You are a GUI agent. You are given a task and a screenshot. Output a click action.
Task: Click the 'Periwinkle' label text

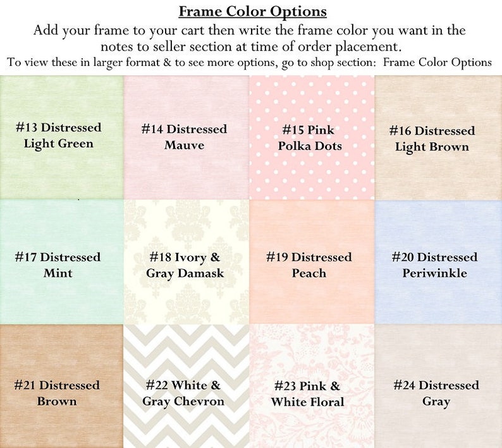coord(434,273)
